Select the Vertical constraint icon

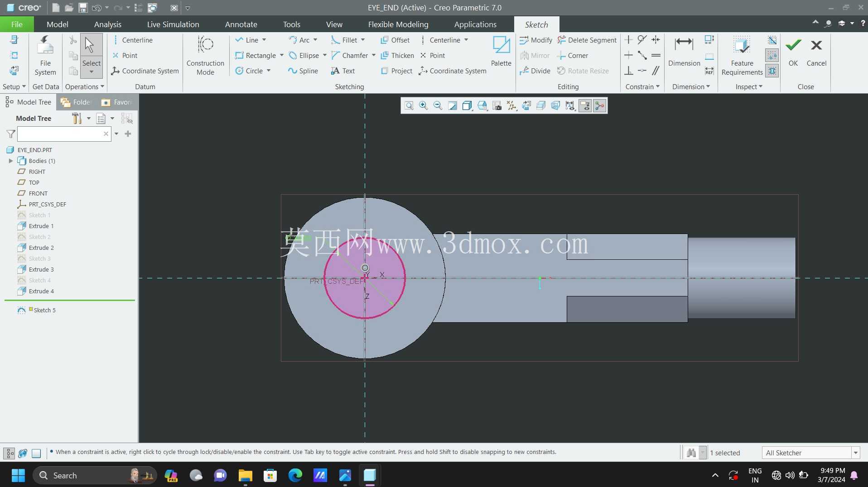click(x=628, y=40)
